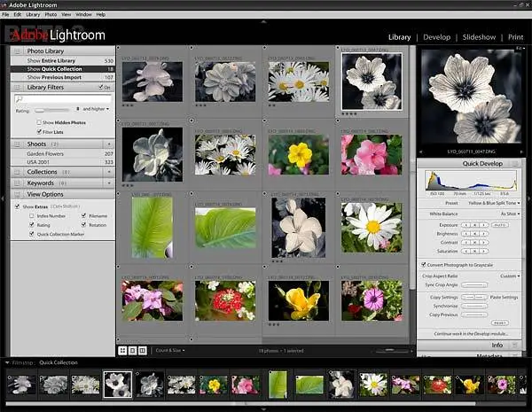Adjust the thumbnail size slider
Viewport: 532px width, 412px height.
click(x=390, y=351)
